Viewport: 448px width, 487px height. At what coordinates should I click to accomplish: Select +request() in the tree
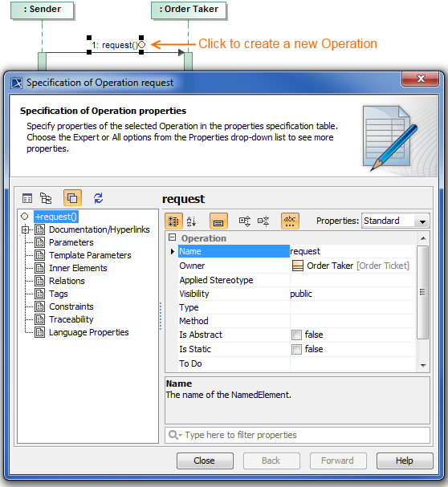56,217
